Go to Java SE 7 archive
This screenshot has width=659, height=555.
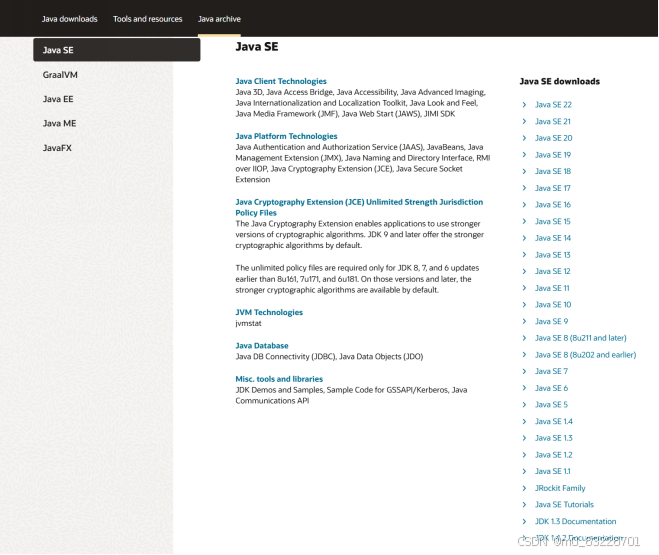coord(551,371)
